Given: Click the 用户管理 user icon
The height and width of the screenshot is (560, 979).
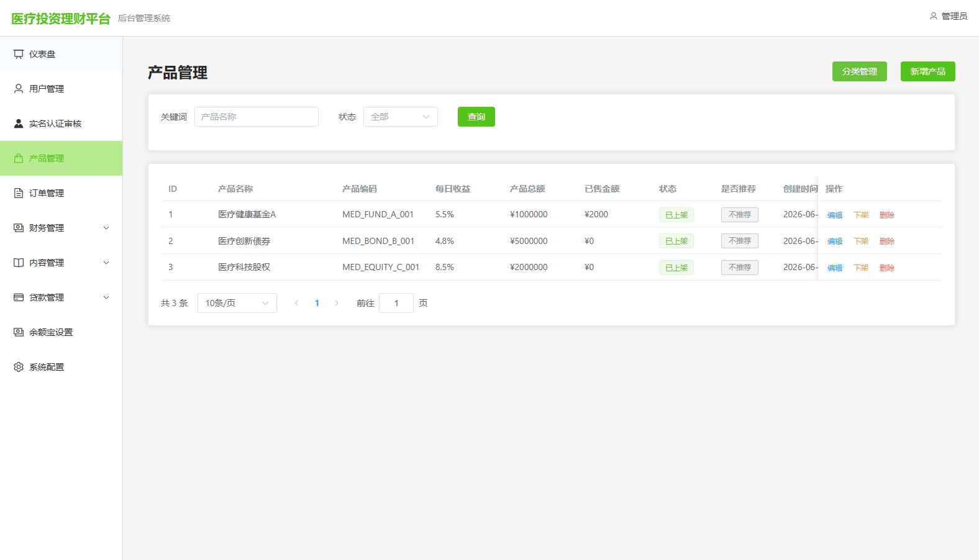Looking at the screenshot, I should 19,89.
